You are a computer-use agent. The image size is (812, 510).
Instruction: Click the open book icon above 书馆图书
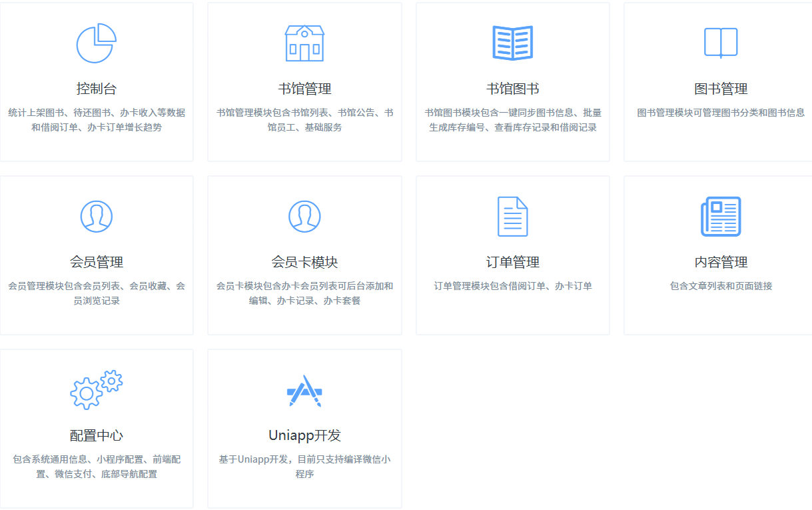(512, 43)
